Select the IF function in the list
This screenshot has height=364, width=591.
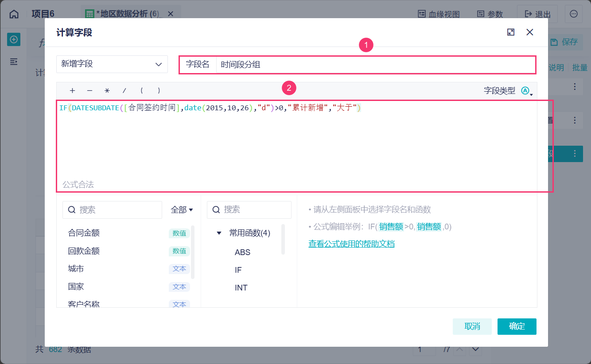[238, 270]
